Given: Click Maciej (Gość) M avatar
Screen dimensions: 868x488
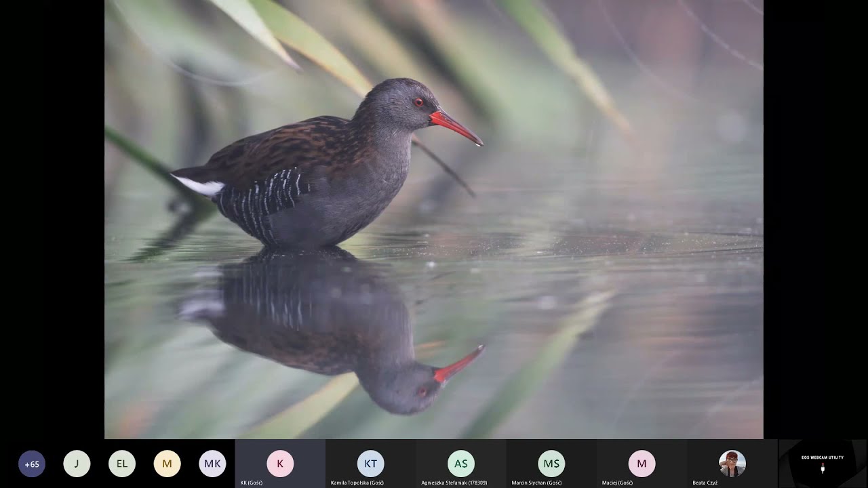Looking at the screenshot, I should 642,464.
